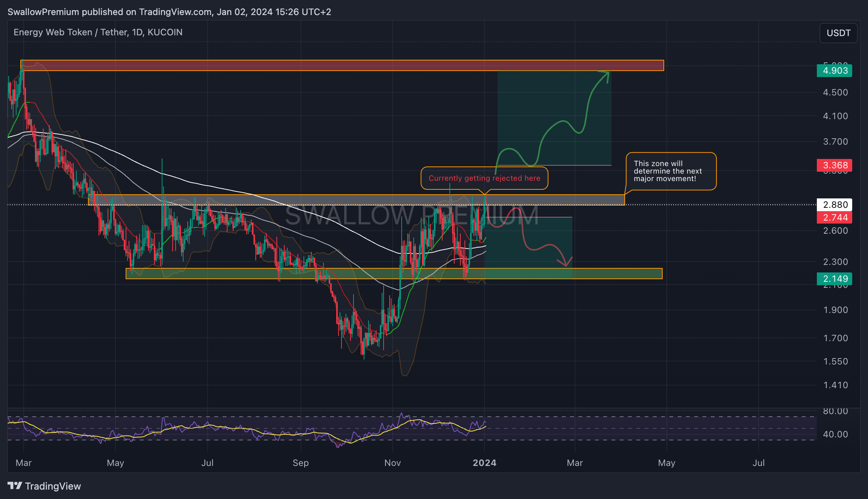Click the 'This zone will determine' note
Image resolution: width=868 pixels, height=499 pixels.
pyautogui.click(x=671, y=171)
